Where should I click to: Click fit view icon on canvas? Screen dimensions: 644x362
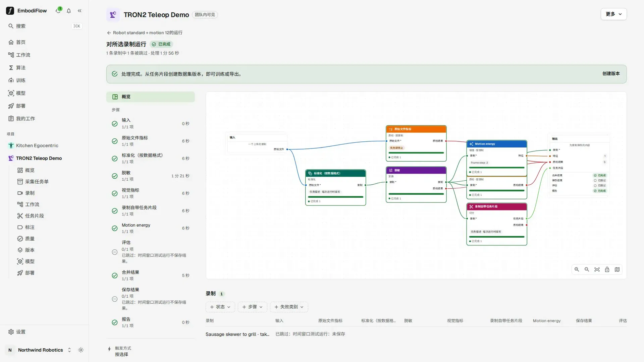597,269
